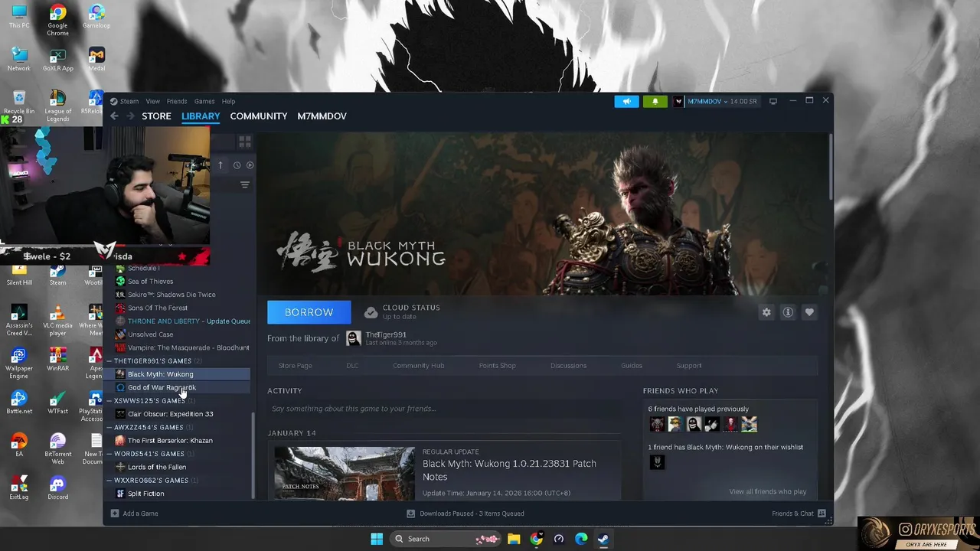Open the game info icon

[788, 312]
